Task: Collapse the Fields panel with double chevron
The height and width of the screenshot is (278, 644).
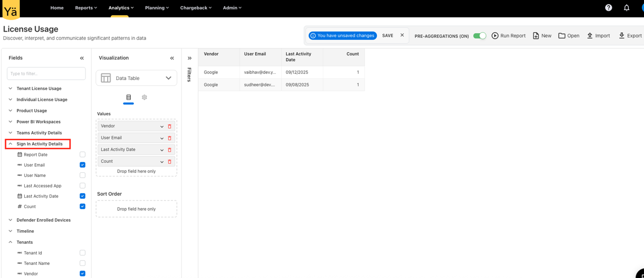Action: coord(82,58)
